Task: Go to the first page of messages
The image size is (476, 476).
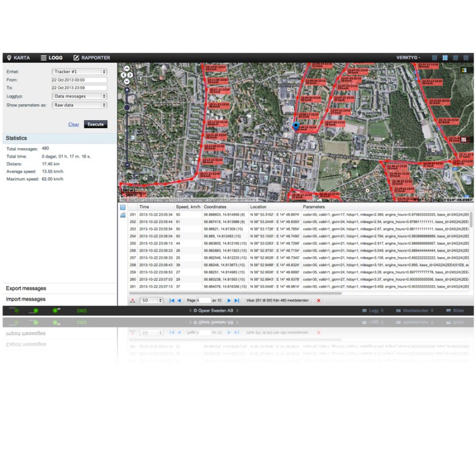Action: coord(172,300)
